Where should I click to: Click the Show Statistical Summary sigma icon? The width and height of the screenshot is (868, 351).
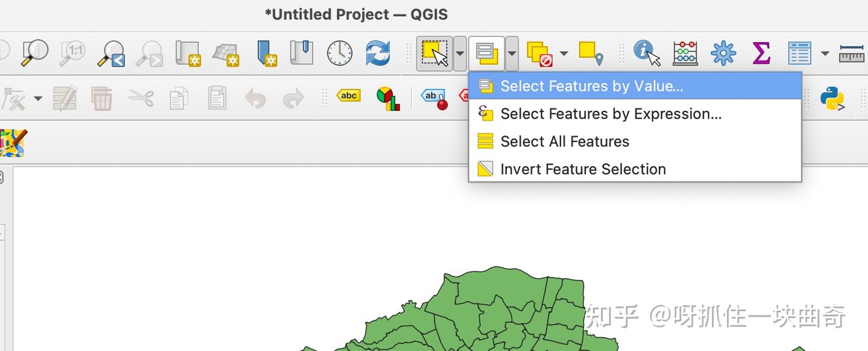762,53
